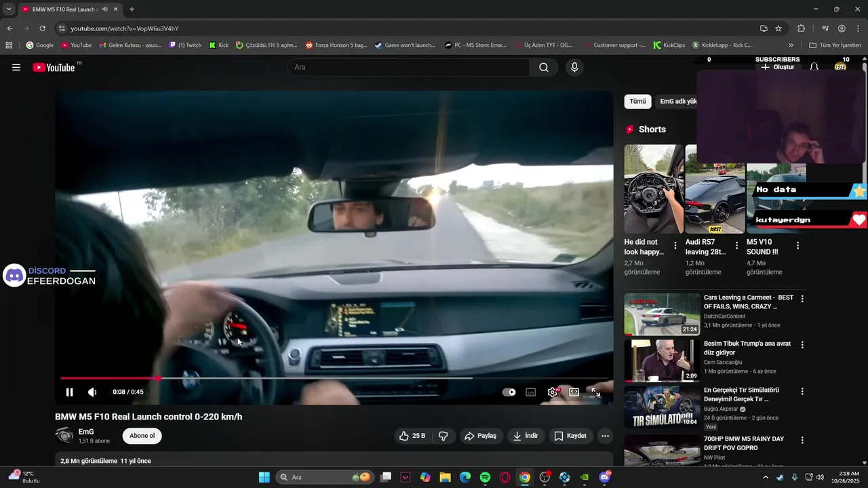Switch to theater mode view

(574, 392)
